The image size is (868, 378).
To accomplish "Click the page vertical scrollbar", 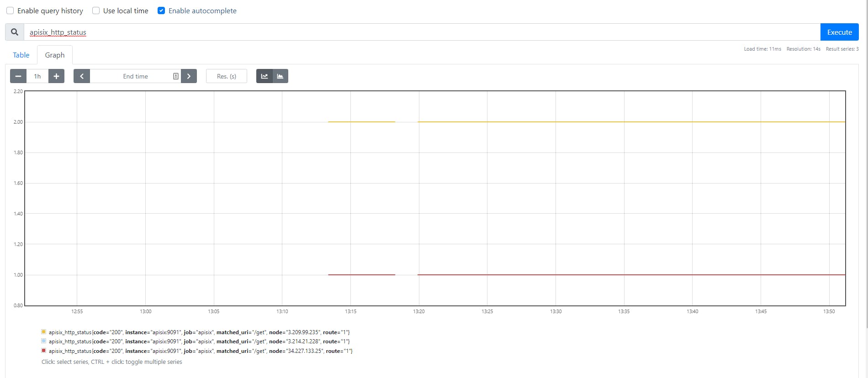I will [866, 164].
